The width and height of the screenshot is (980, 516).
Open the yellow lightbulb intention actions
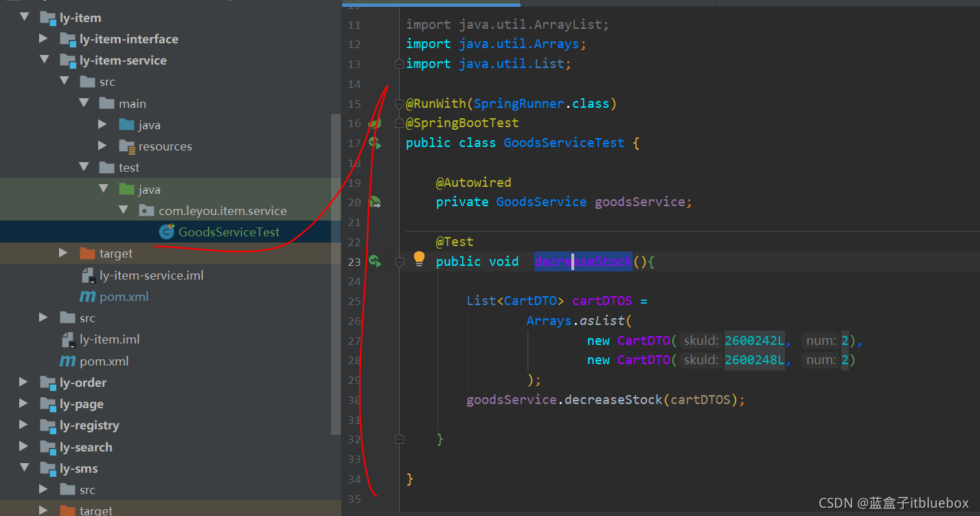pos(419,259)
